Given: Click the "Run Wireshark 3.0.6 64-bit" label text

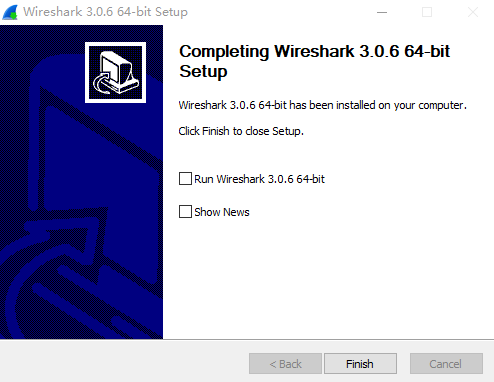Looking at the screenshot, I should coord(259,179).
